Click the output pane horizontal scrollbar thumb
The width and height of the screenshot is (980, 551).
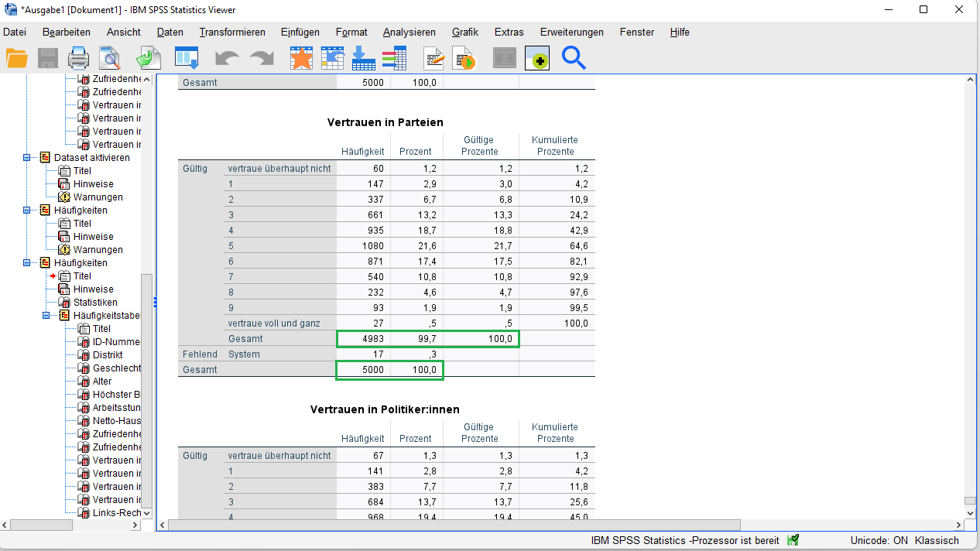pyautogui.click(x=454, y=525)
